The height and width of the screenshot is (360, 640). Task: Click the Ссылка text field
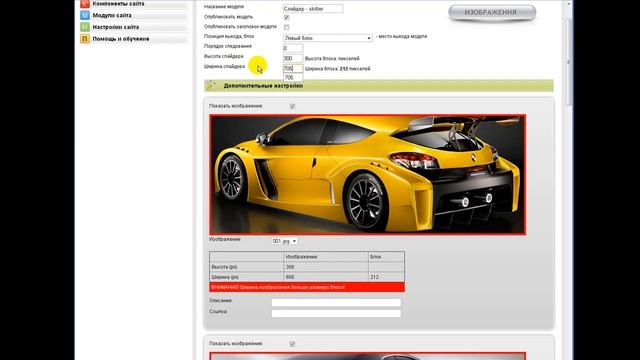[x=336, y=313]
